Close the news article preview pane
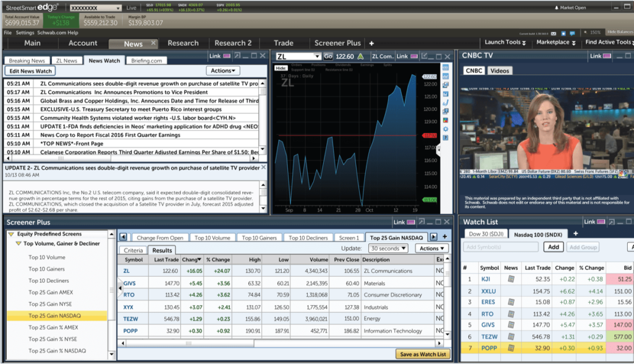The image size is (634, 364). coord(264,167)
